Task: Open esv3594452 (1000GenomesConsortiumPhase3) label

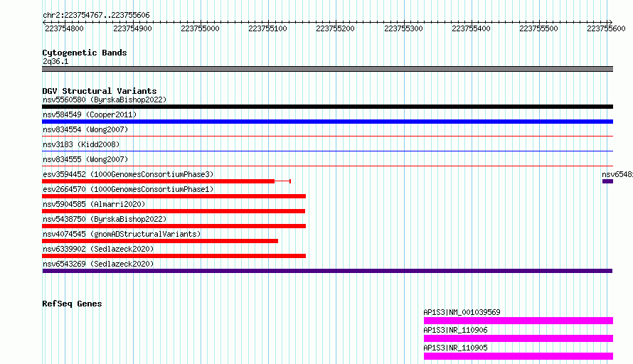Action: coord(128,174)
